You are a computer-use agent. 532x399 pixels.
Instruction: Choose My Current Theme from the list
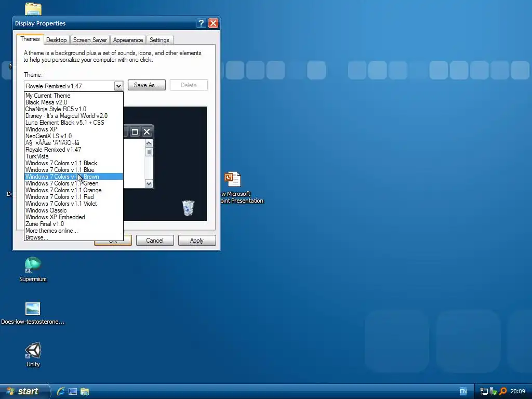74,96
